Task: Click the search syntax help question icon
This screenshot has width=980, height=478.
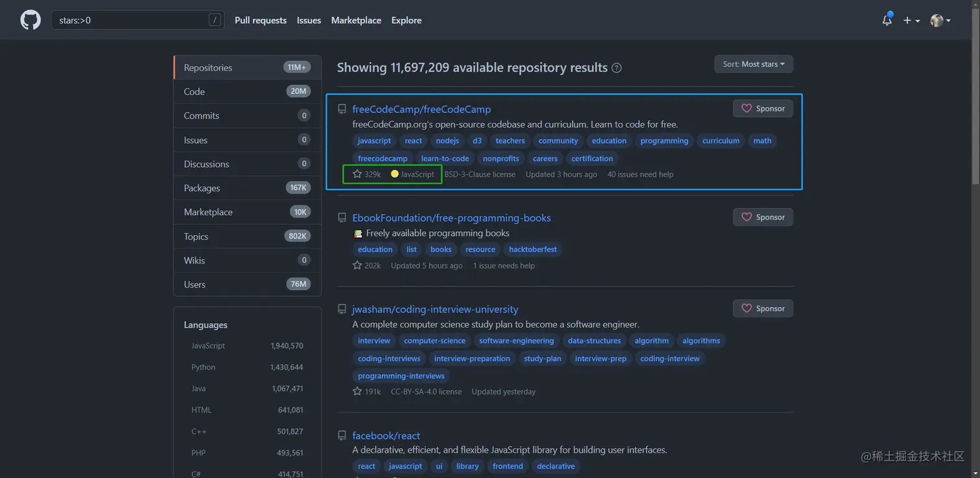Action: pyautogui.click(x=616, y=68)
